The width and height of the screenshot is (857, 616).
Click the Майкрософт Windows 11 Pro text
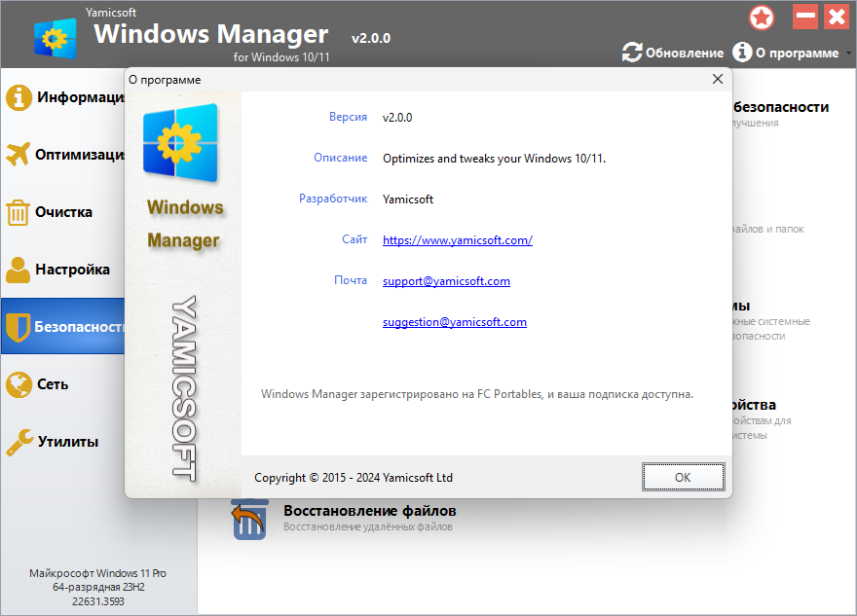pos(97,573)
